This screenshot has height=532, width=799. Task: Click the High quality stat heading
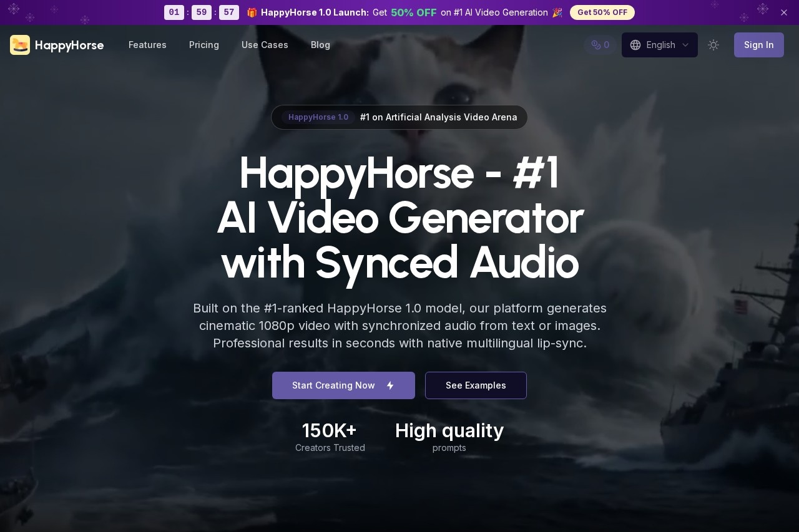(449, 430)
